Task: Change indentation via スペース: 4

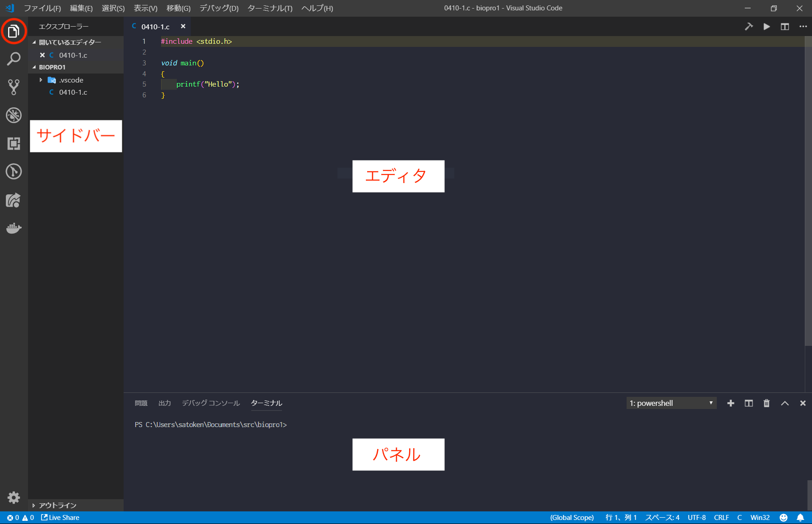Action: coord(662,518)
